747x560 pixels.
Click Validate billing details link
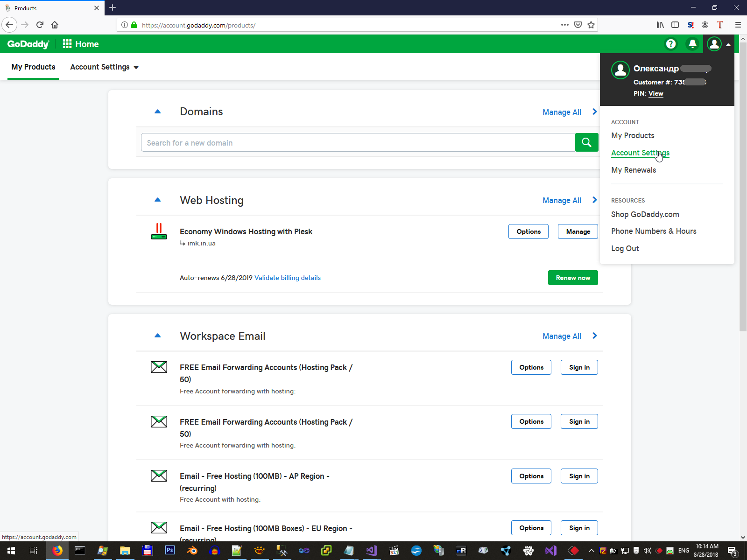(x=288, y=278)
